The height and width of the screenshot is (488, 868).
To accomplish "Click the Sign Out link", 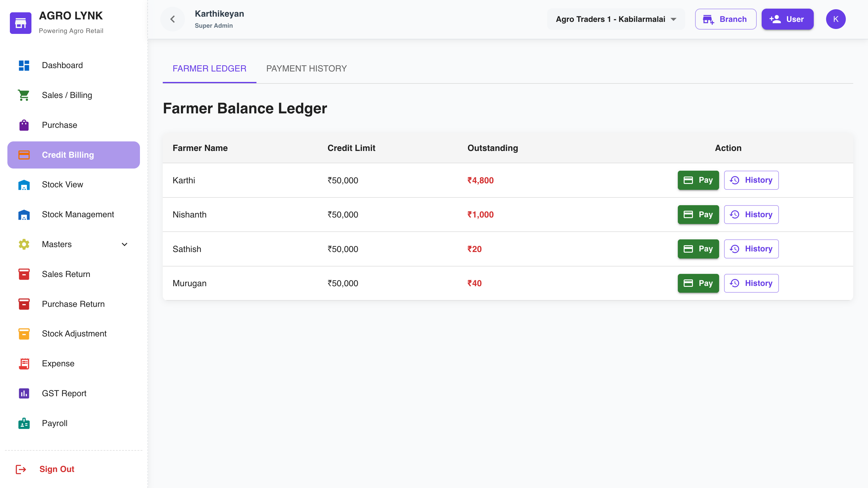I will pos(57,469).
